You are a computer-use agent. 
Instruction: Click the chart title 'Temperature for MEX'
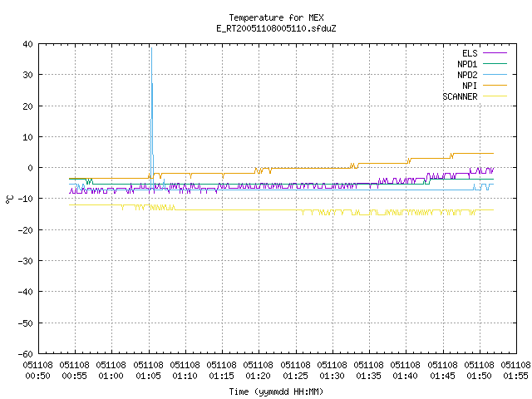[276, 17]
